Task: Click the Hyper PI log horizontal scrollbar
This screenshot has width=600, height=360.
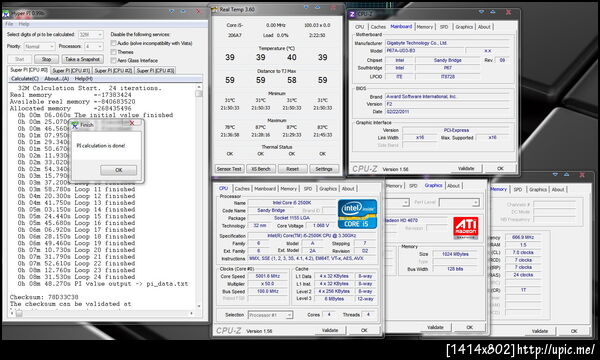Action: click(103, 313)
